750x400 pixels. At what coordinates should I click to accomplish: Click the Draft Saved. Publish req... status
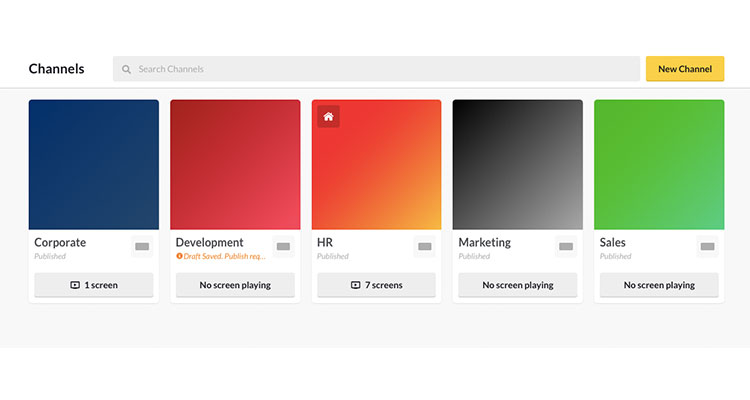(221, 256)
